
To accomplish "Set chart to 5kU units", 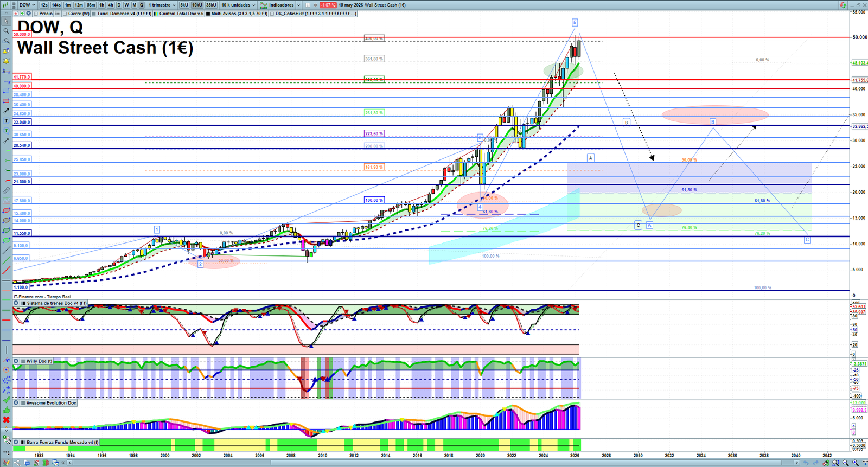I will click(184, 5).
